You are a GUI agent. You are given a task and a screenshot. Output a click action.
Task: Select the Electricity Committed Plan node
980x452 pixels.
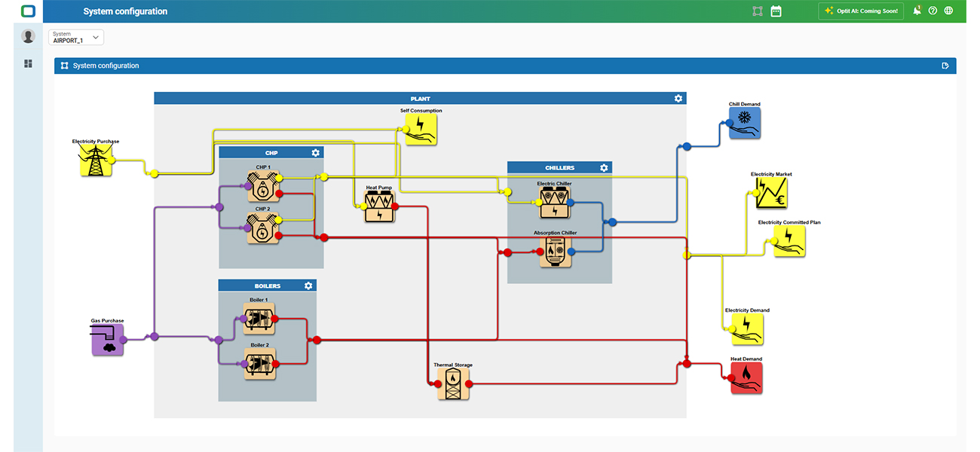tap(789, 242)
